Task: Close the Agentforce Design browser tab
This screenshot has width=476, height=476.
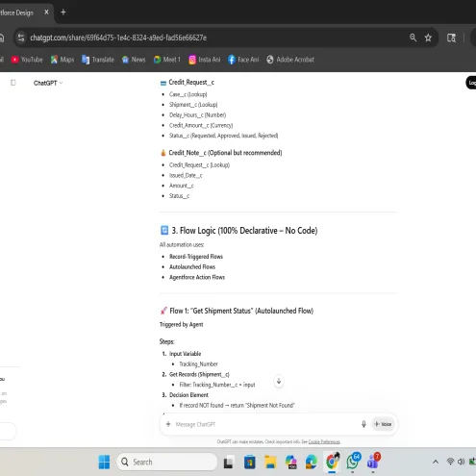Action: [46, 13]
